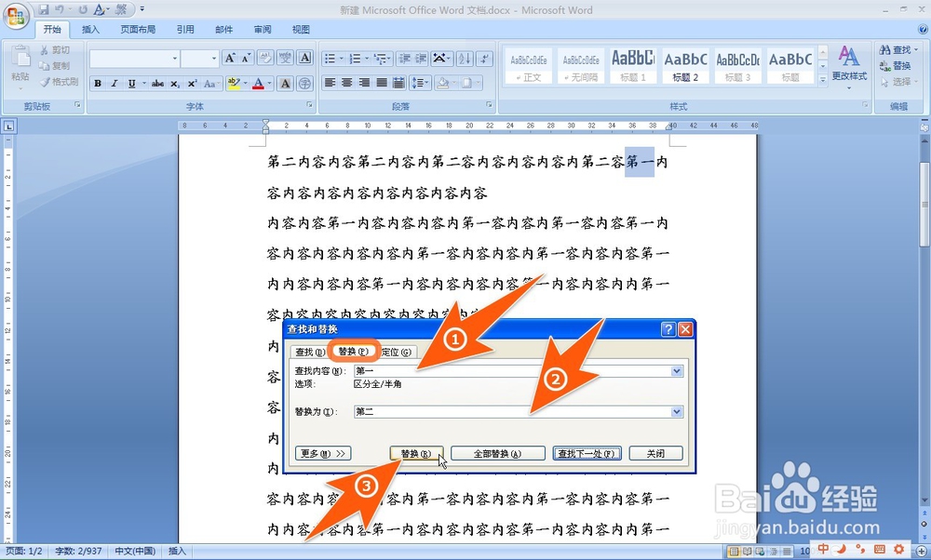Click the 中文(中国) status bar language
Image resolution: width=931 pixels, height=560 pixels.
tap(135, 551)
